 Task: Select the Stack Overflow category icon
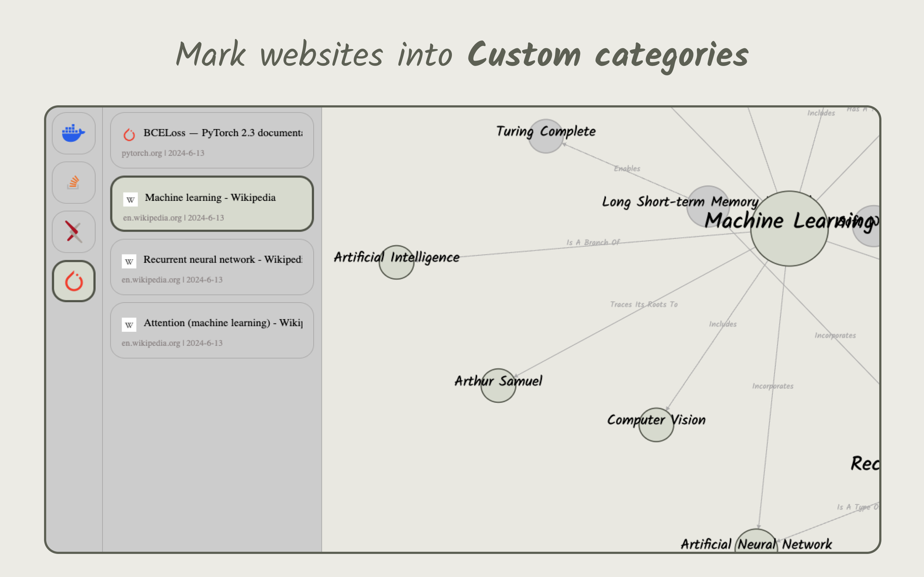pyautogui.click(x=73, y=182)
